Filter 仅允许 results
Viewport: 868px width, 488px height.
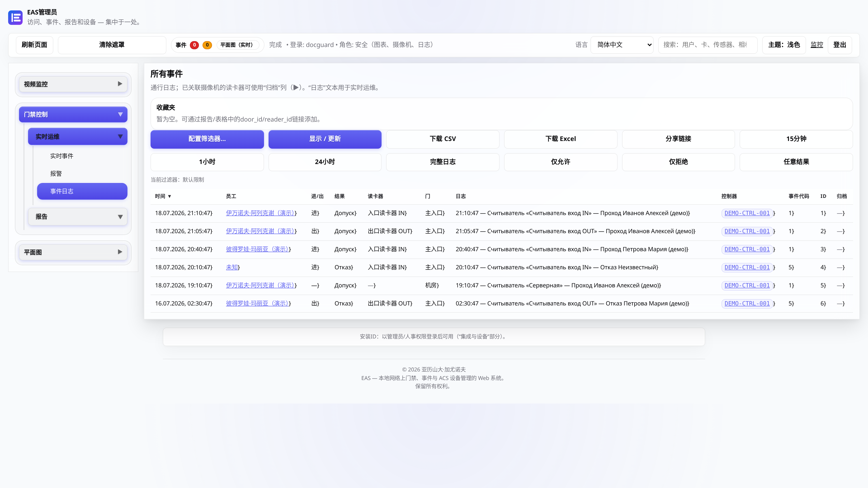(x=561, y=162)
